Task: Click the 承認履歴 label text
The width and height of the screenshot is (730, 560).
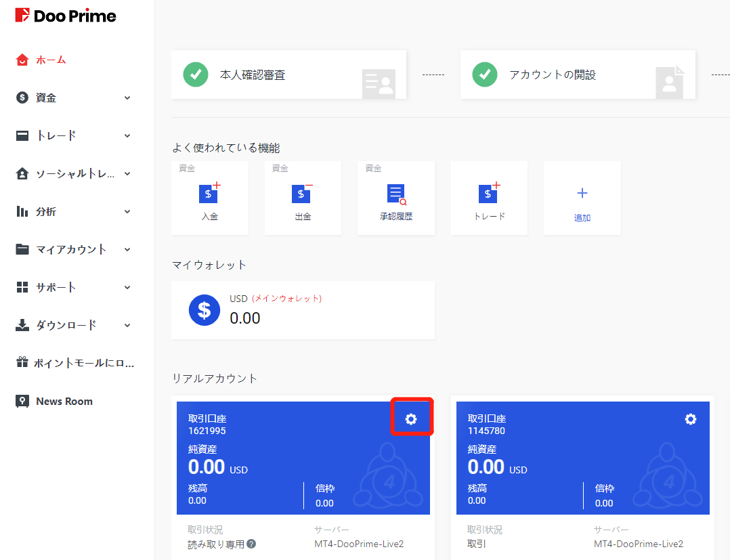Action: 396,217
